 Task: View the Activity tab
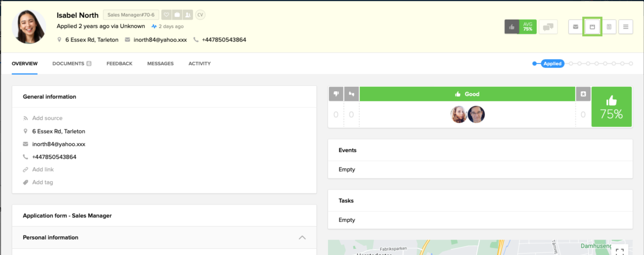pyautogui.click(x=200, y=64)
